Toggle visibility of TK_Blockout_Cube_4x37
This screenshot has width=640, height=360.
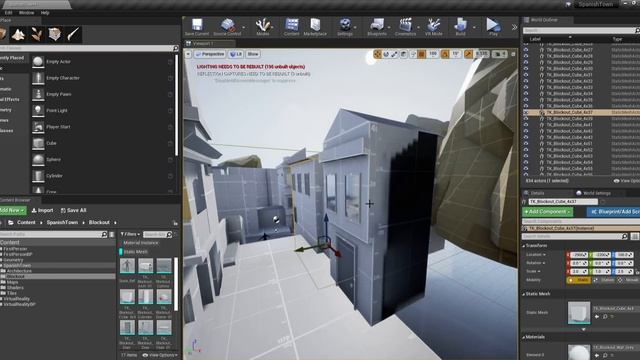click(x=526, y=112)
